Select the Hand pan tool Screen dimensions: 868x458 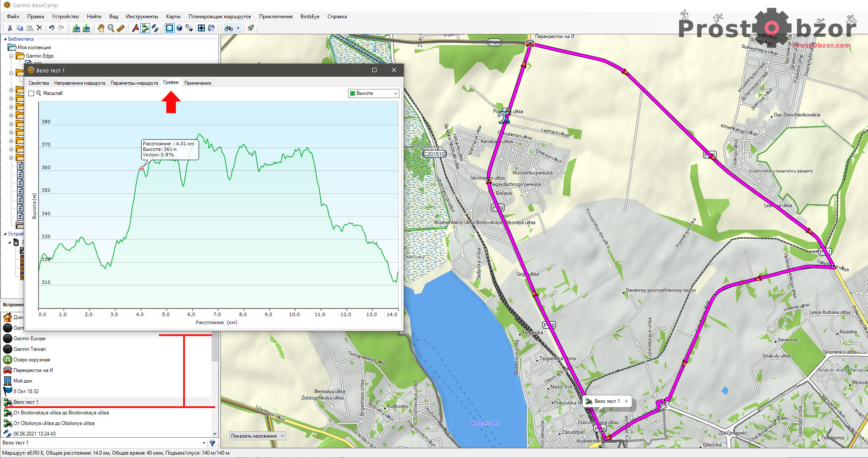coord(100,28)
